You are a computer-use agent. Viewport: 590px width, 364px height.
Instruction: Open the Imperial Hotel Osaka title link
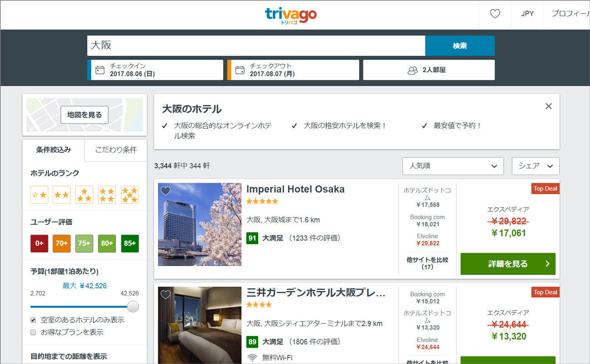click(x=295, y=189)
